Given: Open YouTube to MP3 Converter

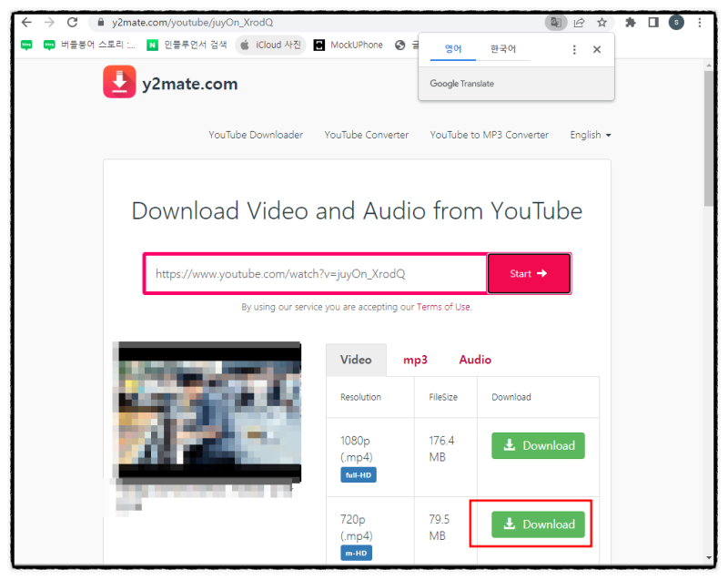Looking at the screenshot, I should [490, 135].
